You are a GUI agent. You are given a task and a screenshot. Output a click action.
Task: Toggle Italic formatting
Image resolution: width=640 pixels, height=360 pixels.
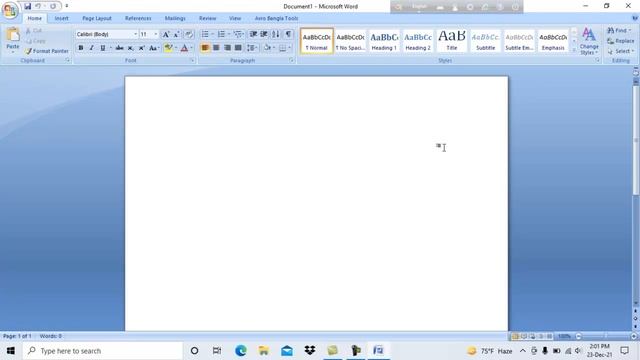(91, 48)
